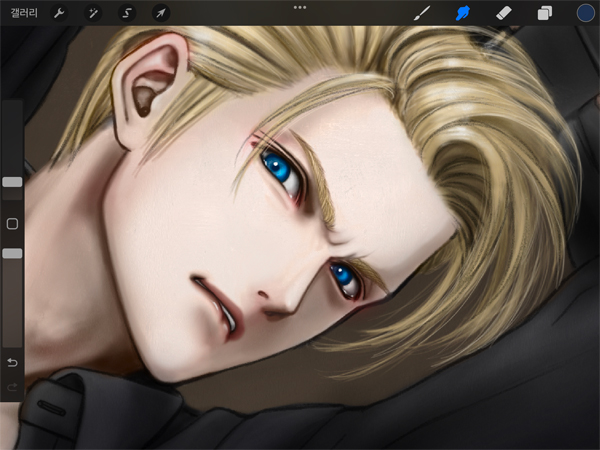Screen dimensions: 600x450
Task: Open the Actions wrench menu
Action: 59,13
